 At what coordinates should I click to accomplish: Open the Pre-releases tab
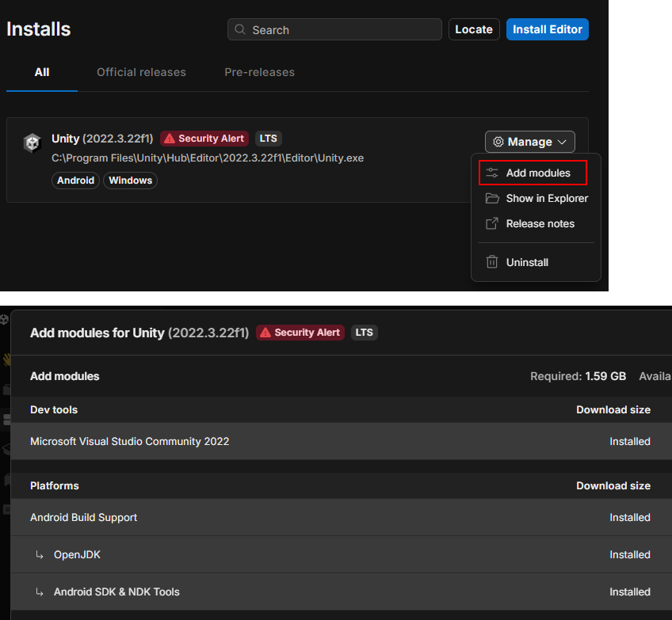pyautogui.click(x=259, y=72)
